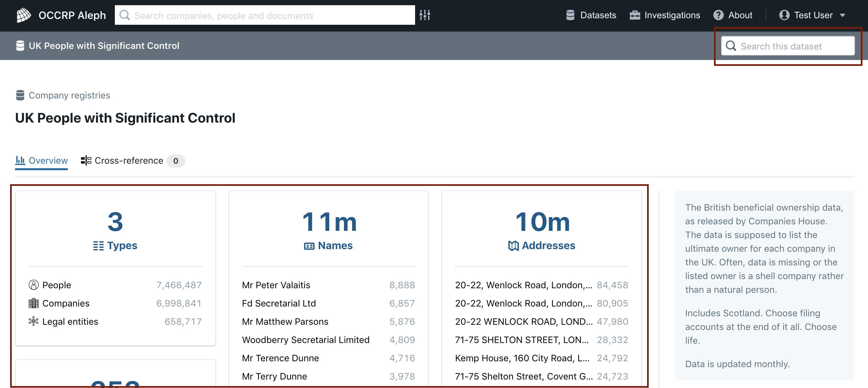Open the Investigations menu item
868x388 pixels.
pyautogui.click(x=665, y=15)
